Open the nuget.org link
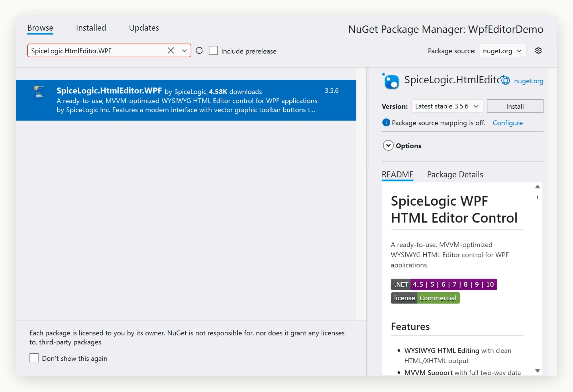The image size is (573, 392). click(529, 81)
